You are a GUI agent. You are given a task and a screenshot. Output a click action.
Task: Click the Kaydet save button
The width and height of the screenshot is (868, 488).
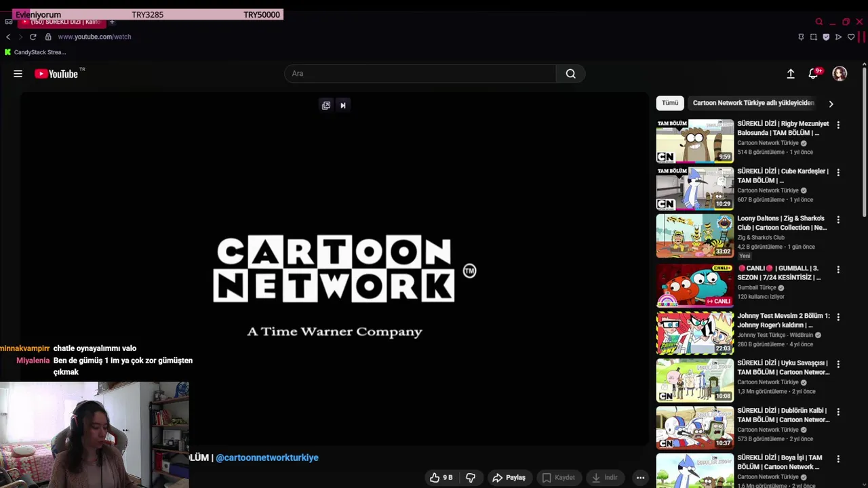(558, 478)
